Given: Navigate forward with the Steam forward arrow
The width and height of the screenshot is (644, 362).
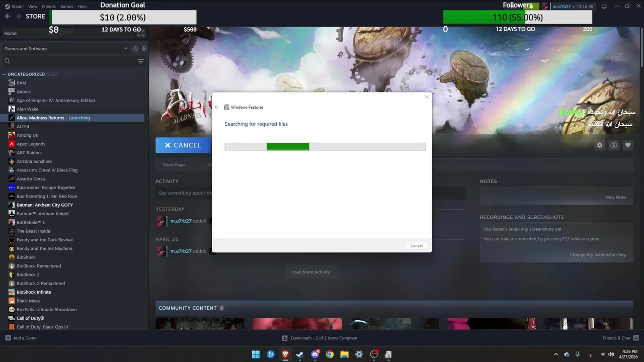Looking at the screenshot, I should point(19,16).
